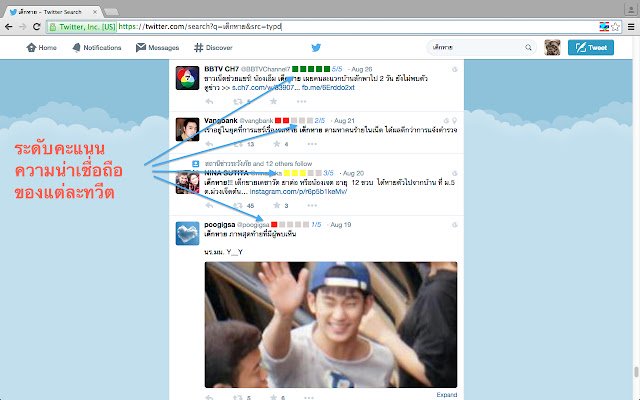The height and width of the screenshot is (400, 640).
Task: Favorite the Vangbank tweet with 4 favorites
Action: 277,144
